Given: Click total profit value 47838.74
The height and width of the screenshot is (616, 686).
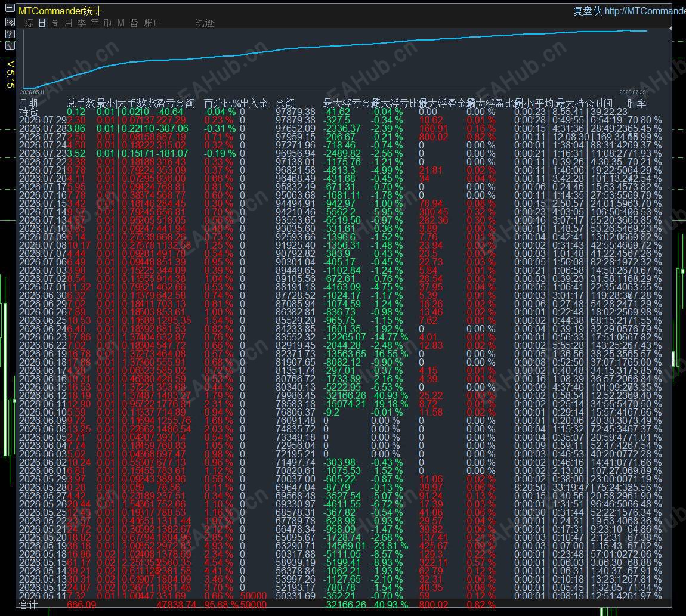Looking at the screenshot, I should [x=177, y=605].
